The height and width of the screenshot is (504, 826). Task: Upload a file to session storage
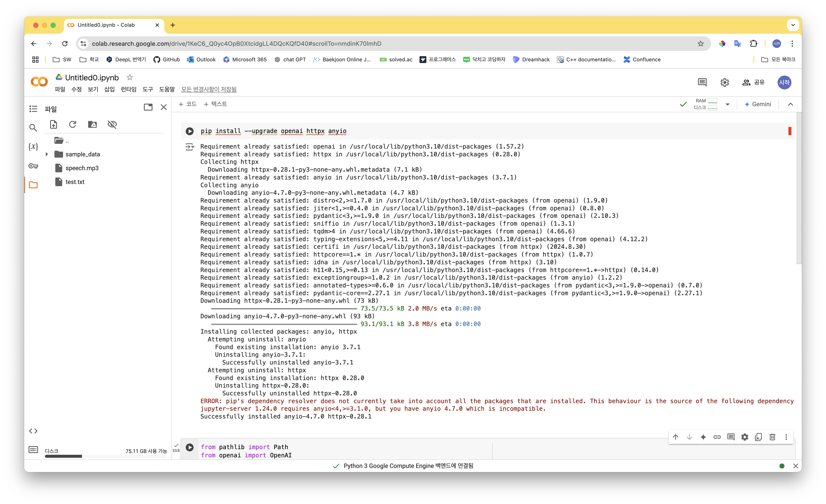pos(54,124)
